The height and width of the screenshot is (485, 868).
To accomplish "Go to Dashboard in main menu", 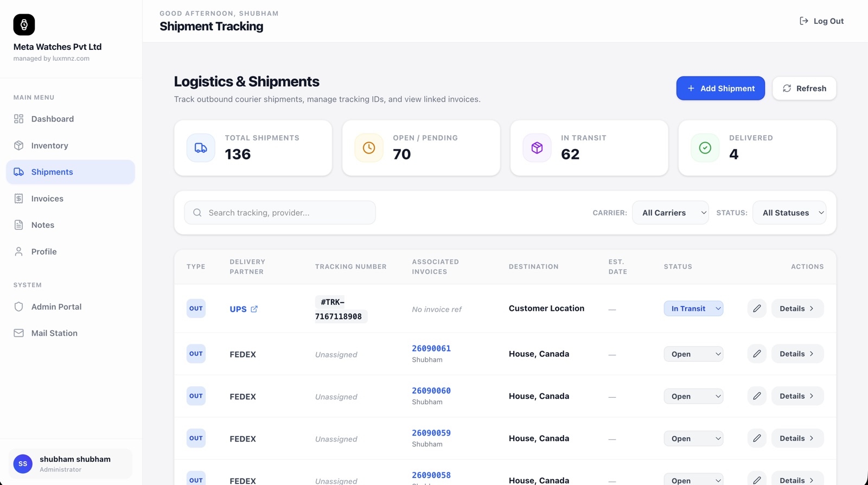I will pyautogui.click(x=71, y=119).
